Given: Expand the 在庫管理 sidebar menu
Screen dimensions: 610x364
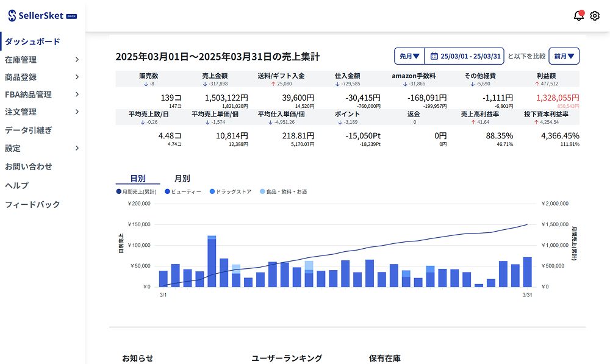Looking at the screenshot, I should coord(41,60).
